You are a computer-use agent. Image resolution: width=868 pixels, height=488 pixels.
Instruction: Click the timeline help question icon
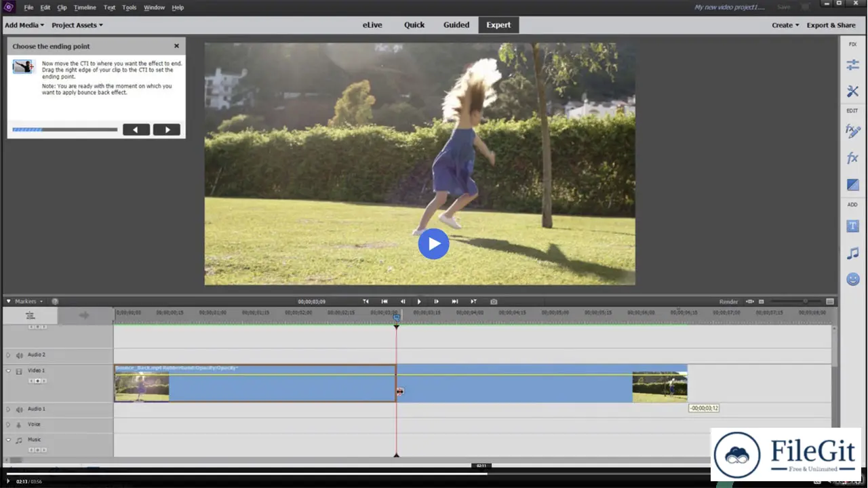click(55, 302)
